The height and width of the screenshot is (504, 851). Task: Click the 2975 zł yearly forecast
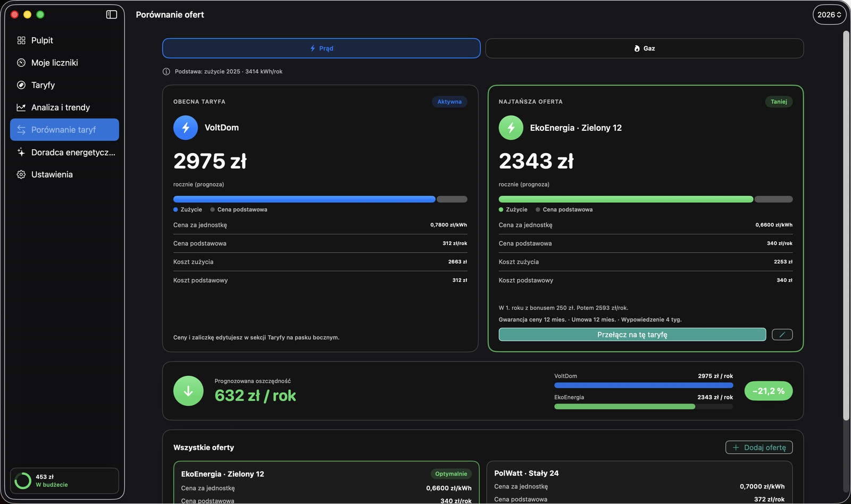[210, 161]
